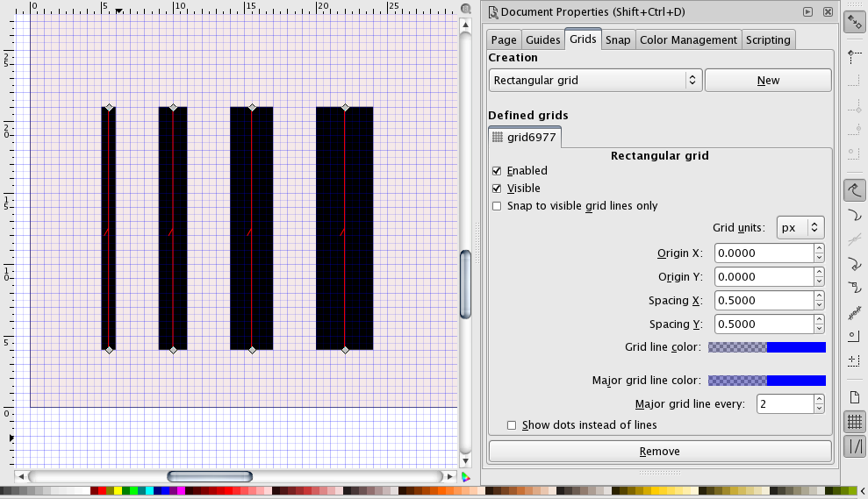Open the Rectangular grid type dropdown

click(x=596, y=80)
